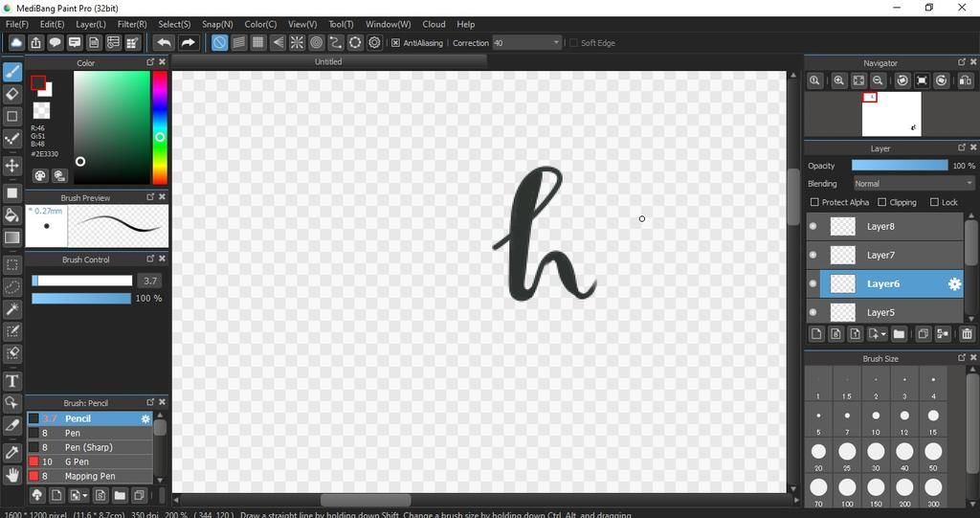Select the Text tool
The width and height of the screenshot is (980, 518).
click(11, 381)
